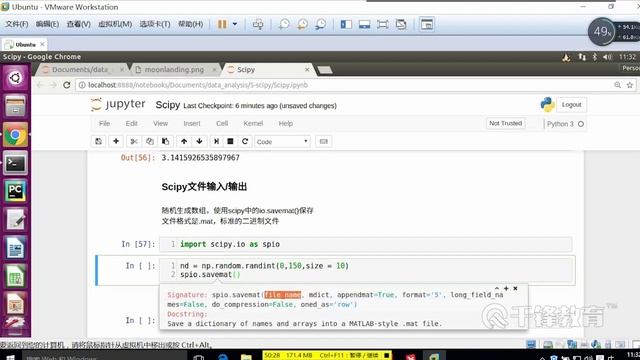
Task: Restart kernel with circular arrow icon
Action: 245,141
